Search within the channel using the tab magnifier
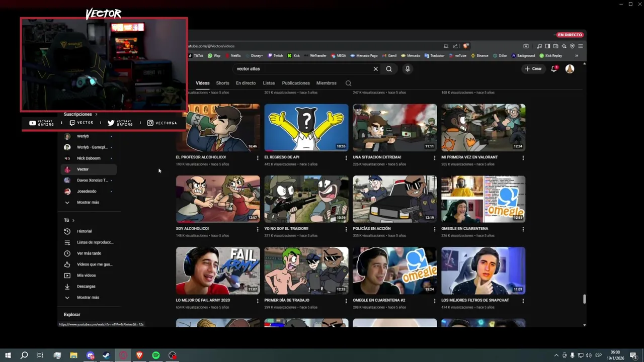 point(348,83)
